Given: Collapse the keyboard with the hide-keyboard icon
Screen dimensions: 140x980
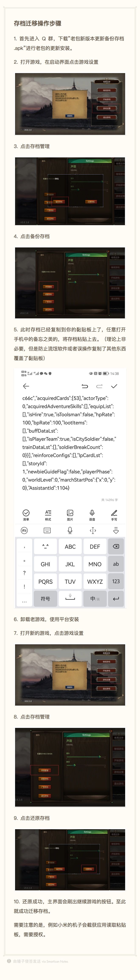Looking at the screenshot, I should pos(116,530).
